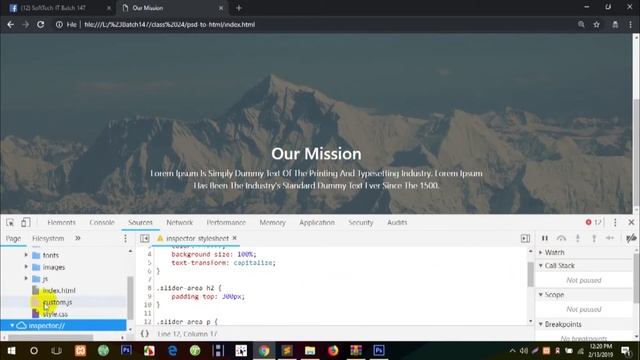Switch to the Audits tab
The height and width of the screenshot is (360, 640).
[397, 222]
